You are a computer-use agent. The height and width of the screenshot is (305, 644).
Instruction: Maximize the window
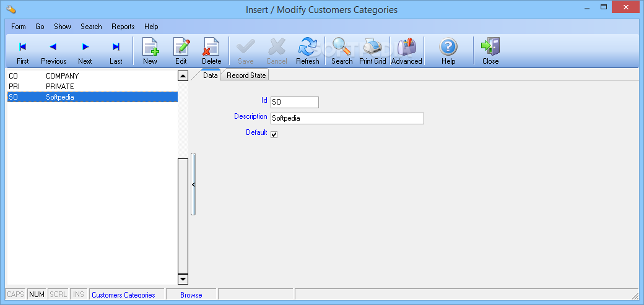tap(604, 7)
